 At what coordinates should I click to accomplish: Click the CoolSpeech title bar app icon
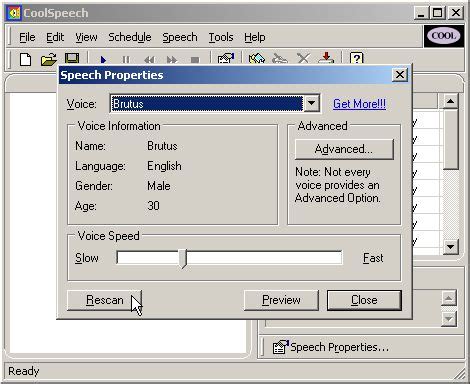[x=14, y=13]
